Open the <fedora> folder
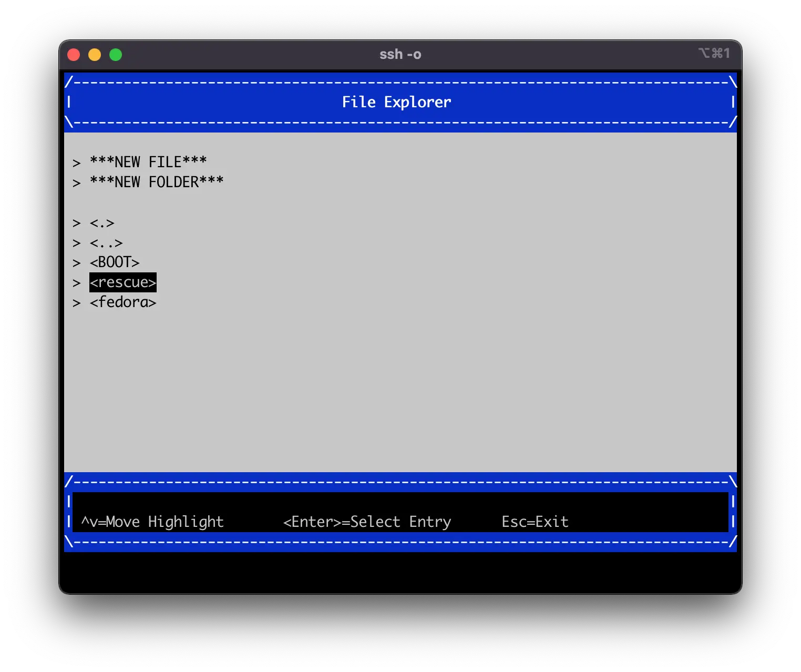Image resolution: width=801 pixels, height=672 pixels. click(123, 302)
